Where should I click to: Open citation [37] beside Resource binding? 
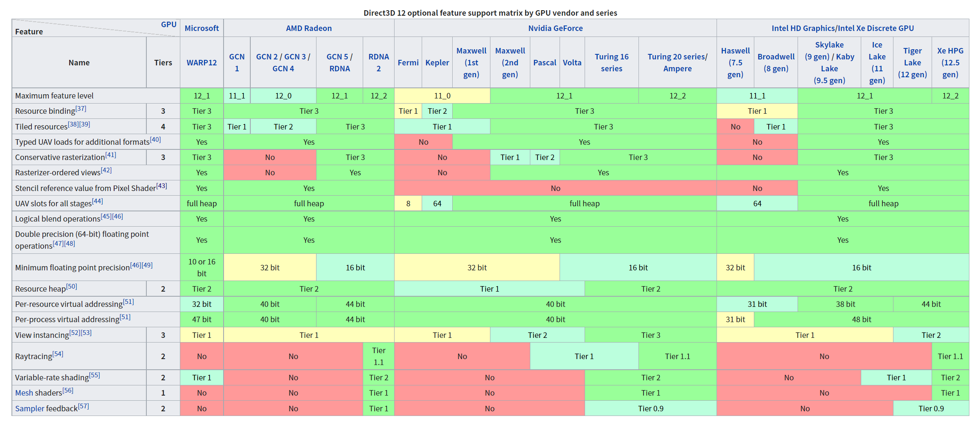point(81,109)
